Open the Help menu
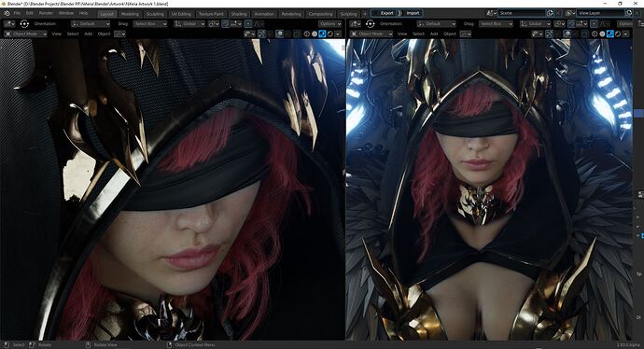644x349 pixels. pyautogui.click(x=83, y=13)
